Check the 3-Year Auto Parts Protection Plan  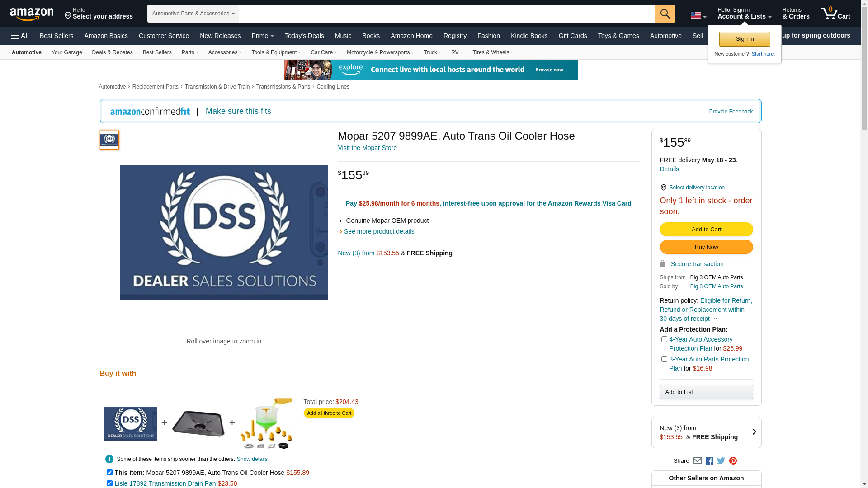tap(664, 359)
